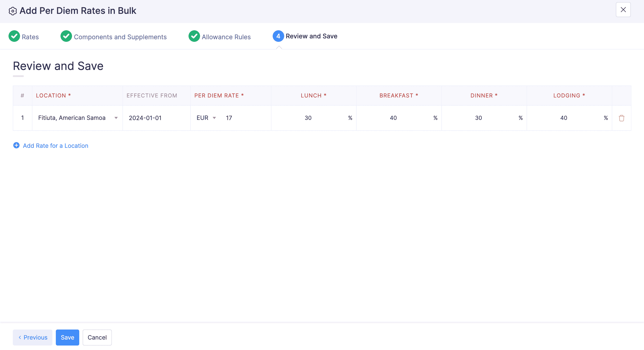Click the Effective From date field
This screenshot has height=350, width=644.
pyautogui.click(x=157, y=118)
